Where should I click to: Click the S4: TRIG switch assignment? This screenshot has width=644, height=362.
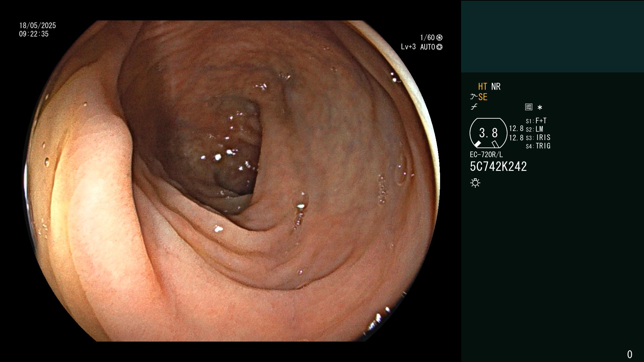538,146
